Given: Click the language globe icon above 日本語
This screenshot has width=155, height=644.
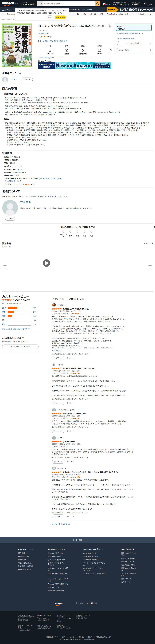Looking at the screenshot, I should [66, 50].
